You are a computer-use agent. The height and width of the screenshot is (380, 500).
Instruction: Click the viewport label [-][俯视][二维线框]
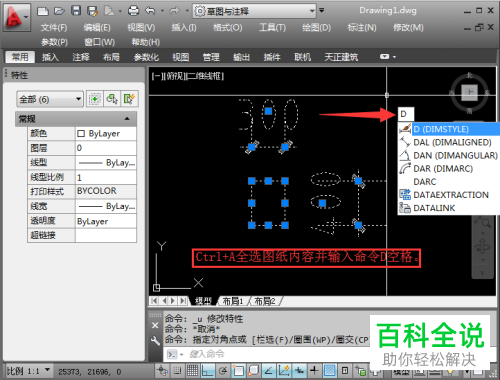188,76
